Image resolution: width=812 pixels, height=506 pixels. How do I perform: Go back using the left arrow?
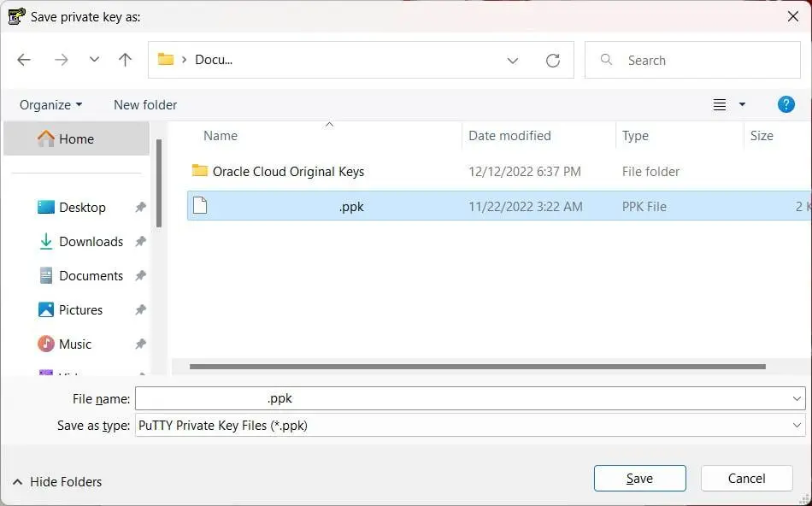pos(24,60)
